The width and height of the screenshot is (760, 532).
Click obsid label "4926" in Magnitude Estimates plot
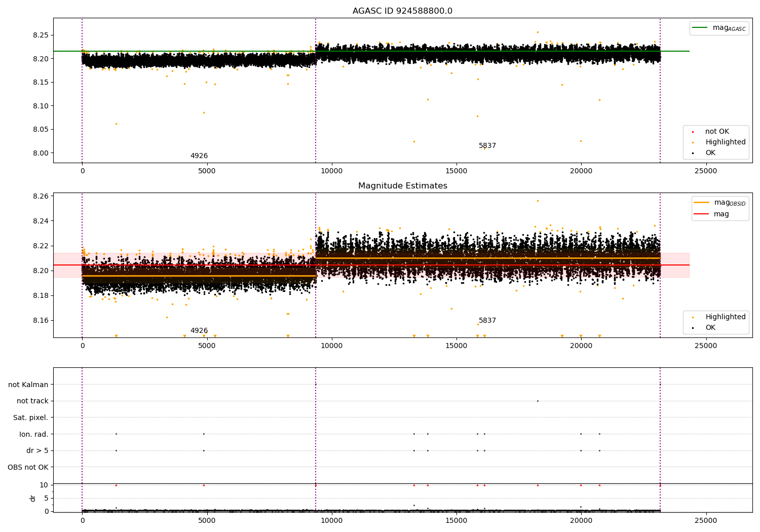(199, 331)
